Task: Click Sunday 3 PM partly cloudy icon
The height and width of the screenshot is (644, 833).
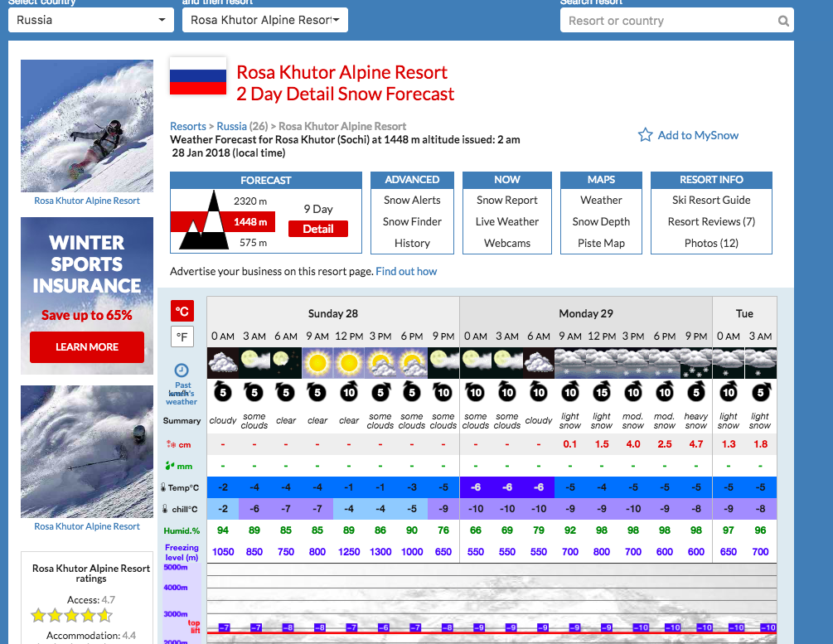Action: click(x=380, y=363)
